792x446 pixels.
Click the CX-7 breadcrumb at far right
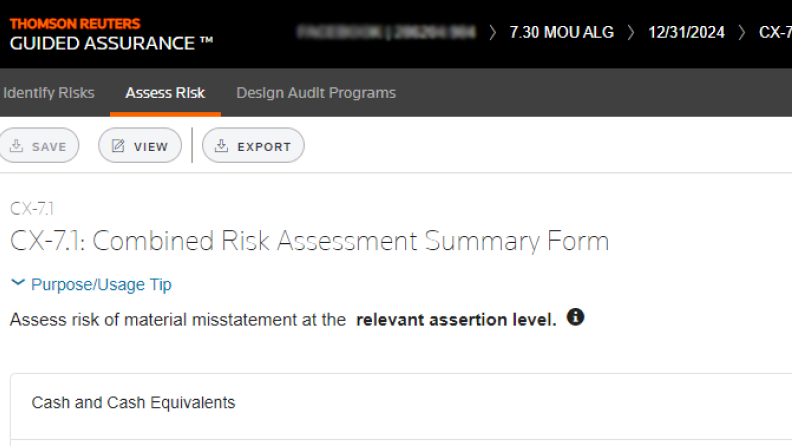(x=774, y=33)
